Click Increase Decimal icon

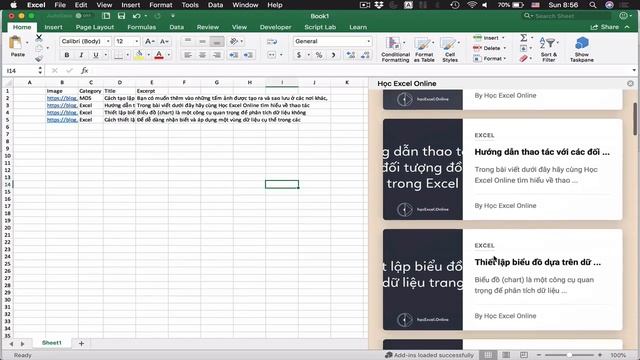pos(350,55)
